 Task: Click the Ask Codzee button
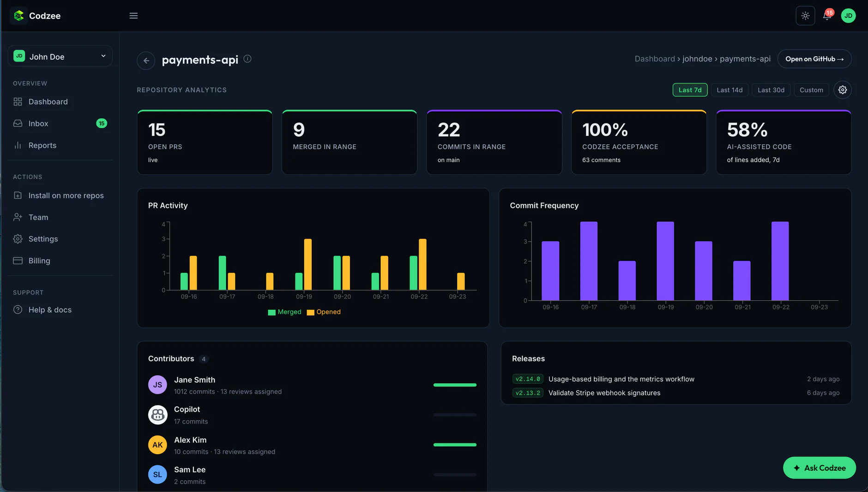coord(820,468)
